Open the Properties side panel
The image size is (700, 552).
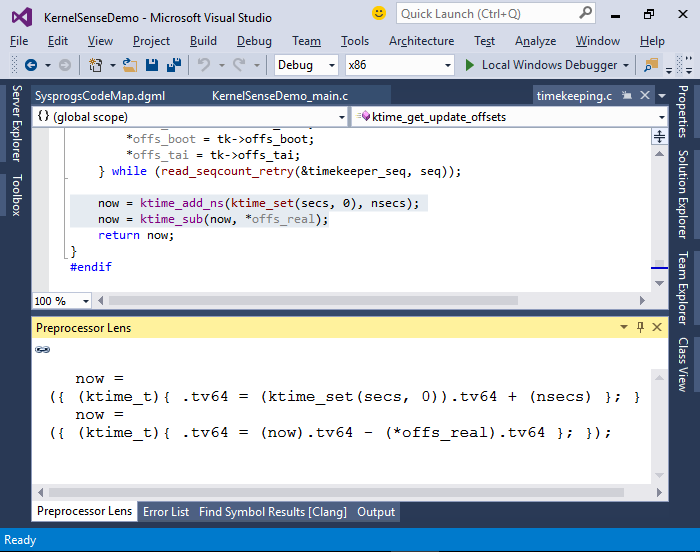[x=683, y=111]
